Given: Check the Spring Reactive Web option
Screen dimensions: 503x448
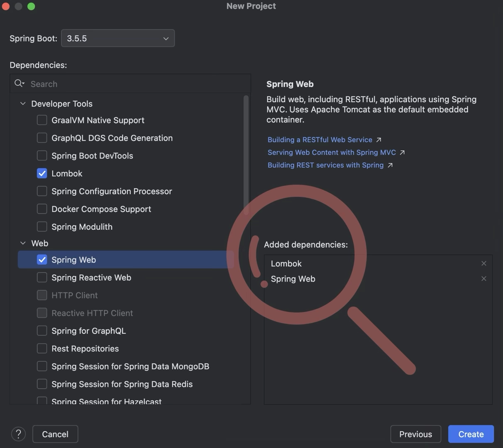Looking at the screenshot, I should coord(42,277).
